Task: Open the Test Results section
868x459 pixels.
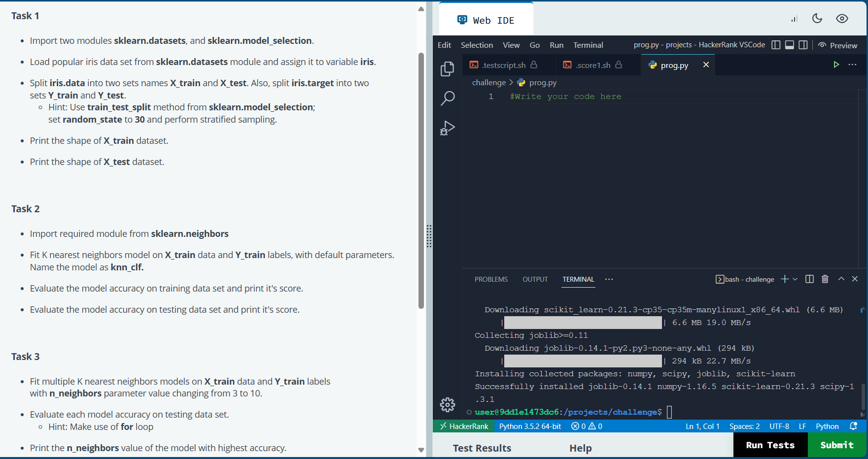Action: [482, 448]
